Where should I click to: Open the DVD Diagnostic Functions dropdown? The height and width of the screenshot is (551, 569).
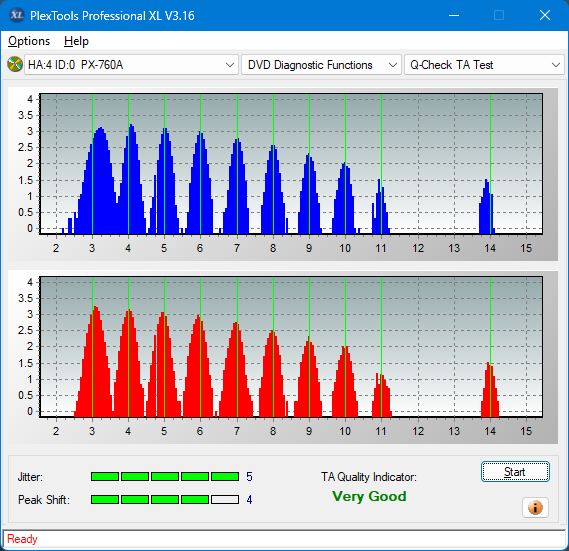[x=321, y=65]
